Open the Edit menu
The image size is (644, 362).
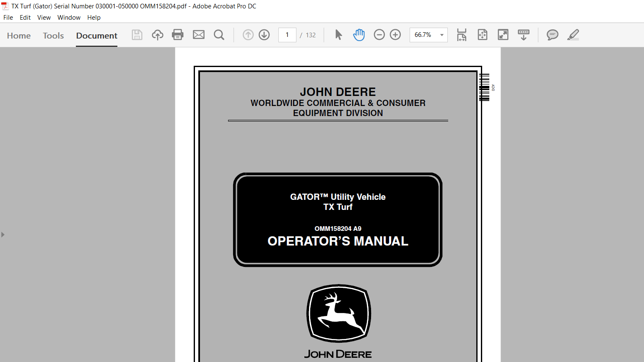[x=25, y=18]
